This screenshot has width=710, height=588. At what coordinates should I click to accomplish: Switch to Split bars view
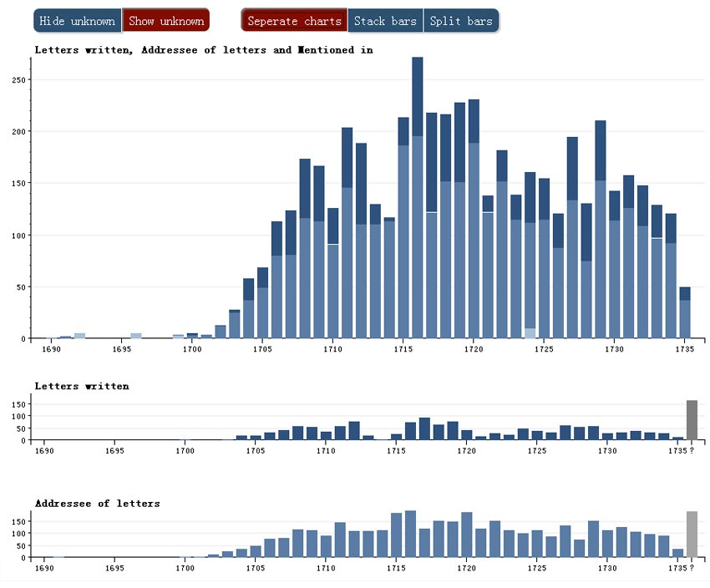(461, 21)
